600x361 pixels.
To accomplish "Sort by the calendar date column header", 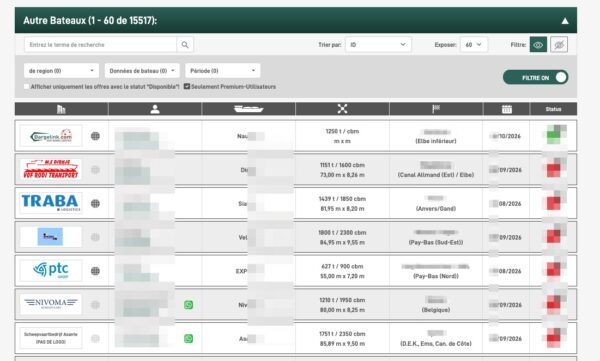I will click(507, 109).
